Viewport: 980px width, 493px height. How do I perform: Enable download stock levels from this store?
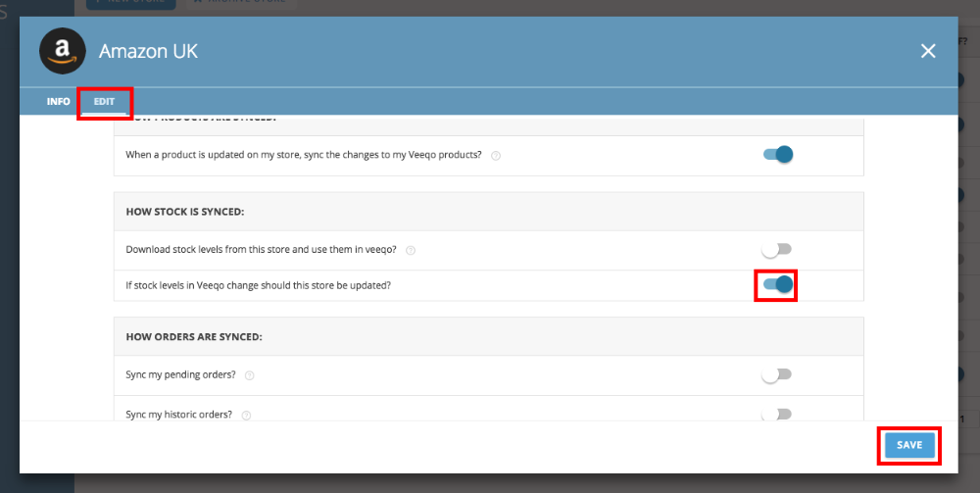[x=777, y=250]
